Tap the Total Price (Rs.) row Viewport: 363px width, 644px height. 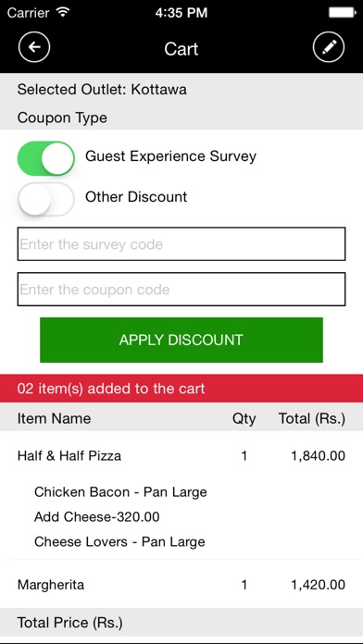181,623
